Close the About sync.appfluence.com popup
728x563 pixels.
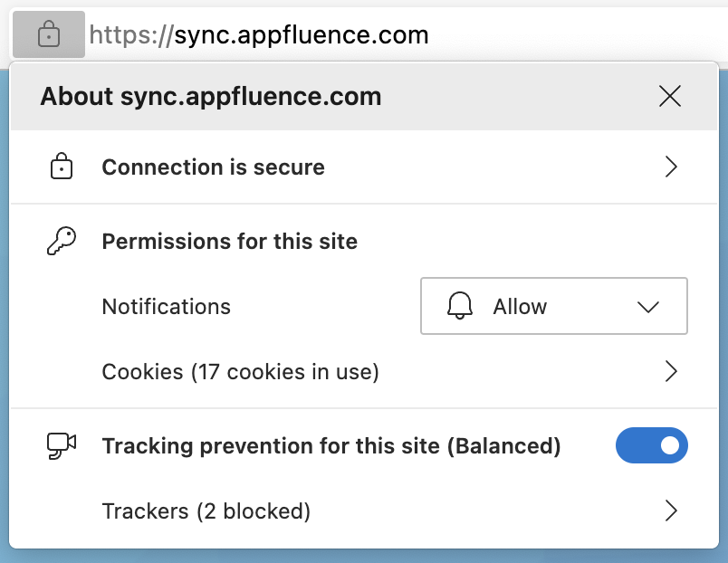coord(670,96)
